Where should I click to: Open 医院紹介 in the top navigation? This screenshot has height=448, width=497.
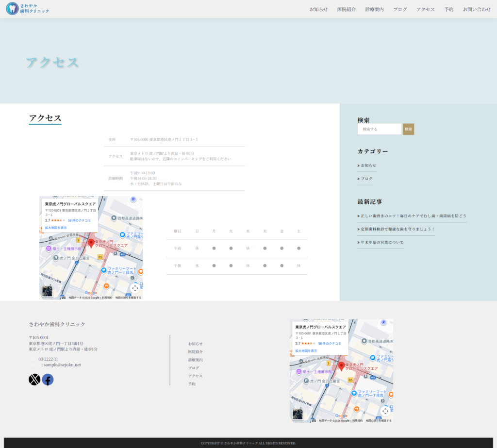coord(347,9)
